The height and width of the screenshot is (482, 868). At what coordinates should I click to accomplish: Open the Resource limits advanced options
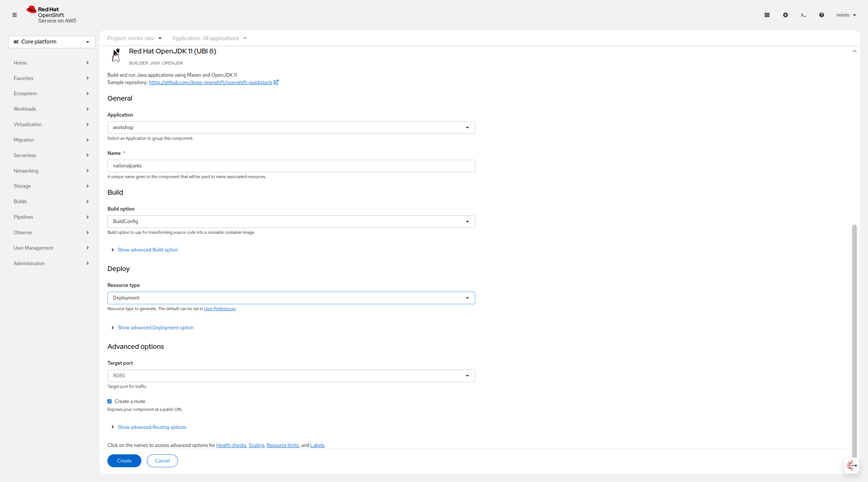click(x=283, y=445)
